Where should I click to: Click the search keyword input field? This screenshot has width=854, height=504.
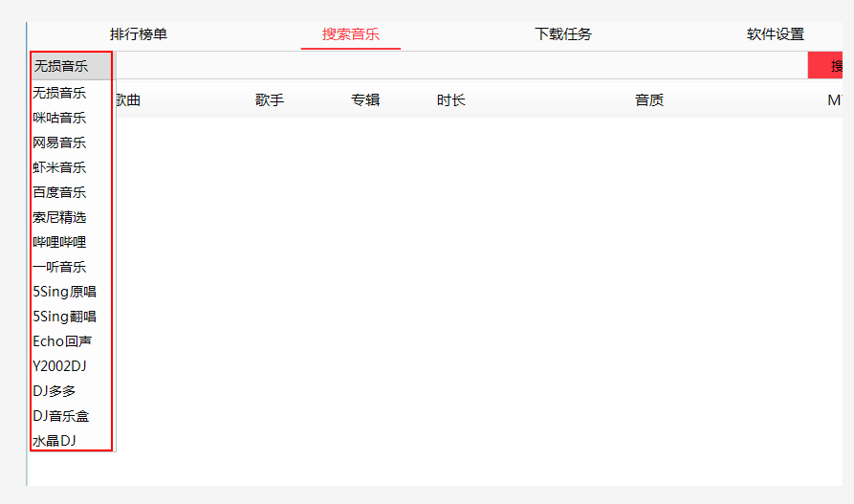pos(459,66)
